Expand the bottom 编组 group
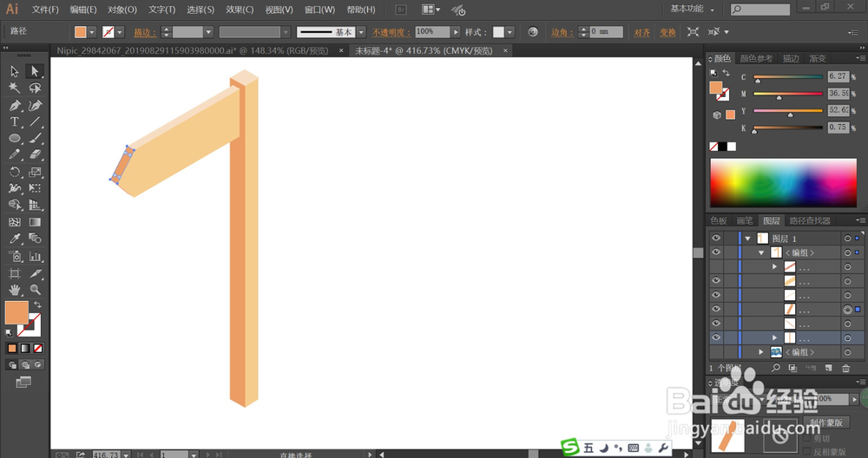Image resolution: width=868 pixels, height=458 pixels. [761, 352]
